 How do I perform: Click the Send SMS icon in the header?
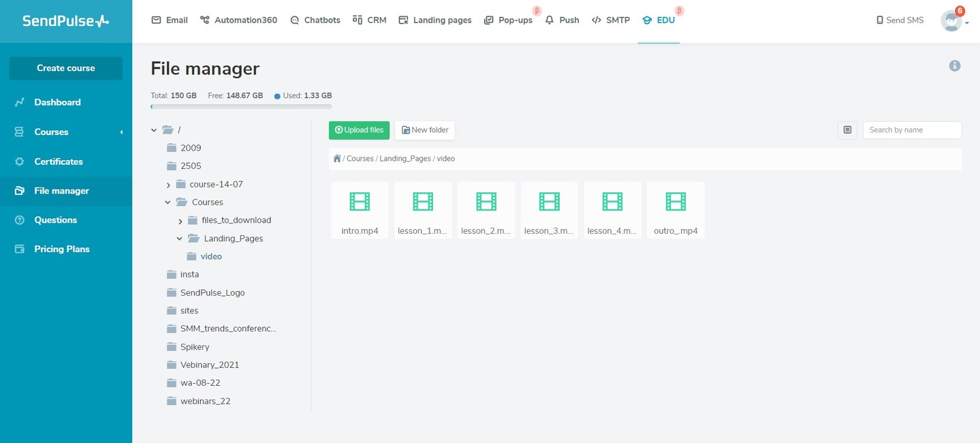tap(879, 20)
